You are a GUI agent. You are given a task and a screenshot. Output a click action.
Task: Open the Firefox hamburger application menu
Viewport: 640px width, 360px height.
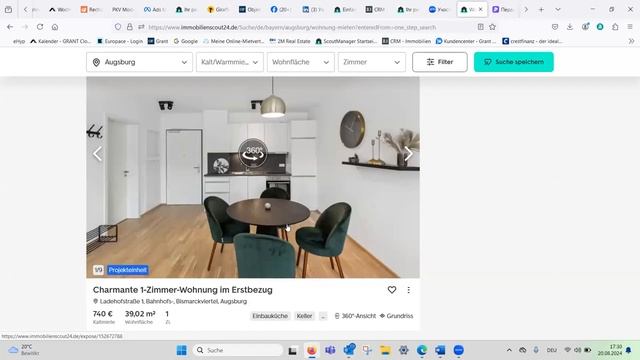point(630,27)
